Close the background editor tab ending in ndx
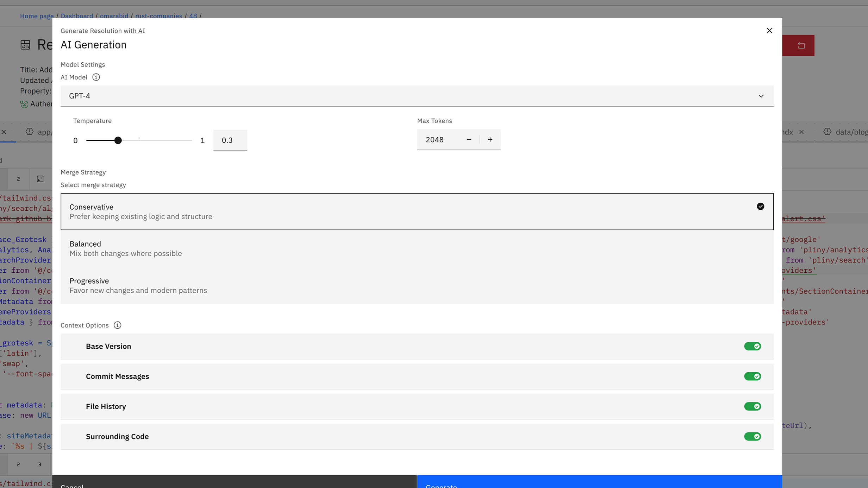 coord(802,132)
